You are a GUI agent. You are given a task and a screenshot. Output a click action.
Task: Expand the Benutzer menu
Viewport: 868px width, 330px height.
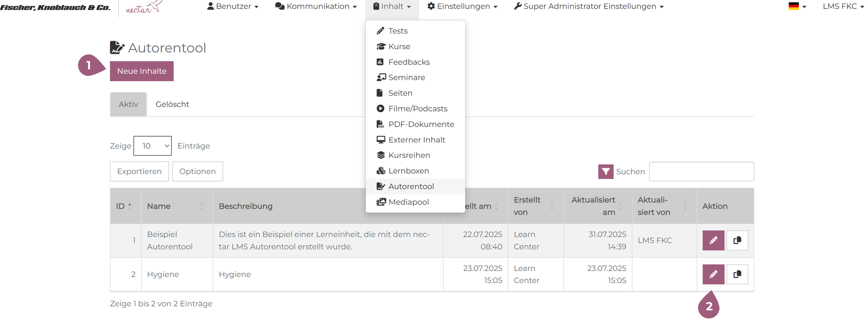[233, 7]
